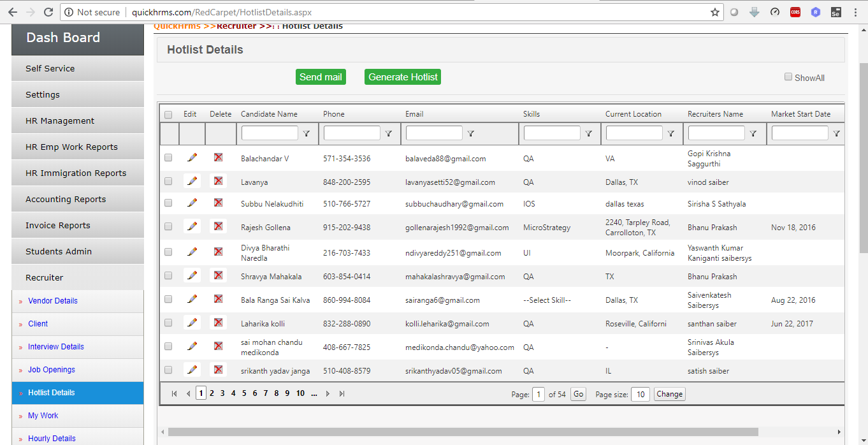Open filter icon for Skills column

click(x=589, y=133)
